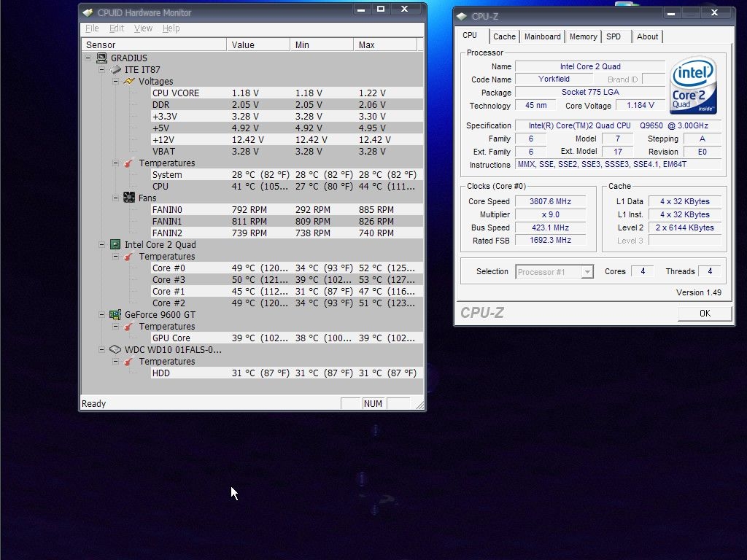
Task: Open the File menu in Hardware Monitor
Action: point(92,28)
